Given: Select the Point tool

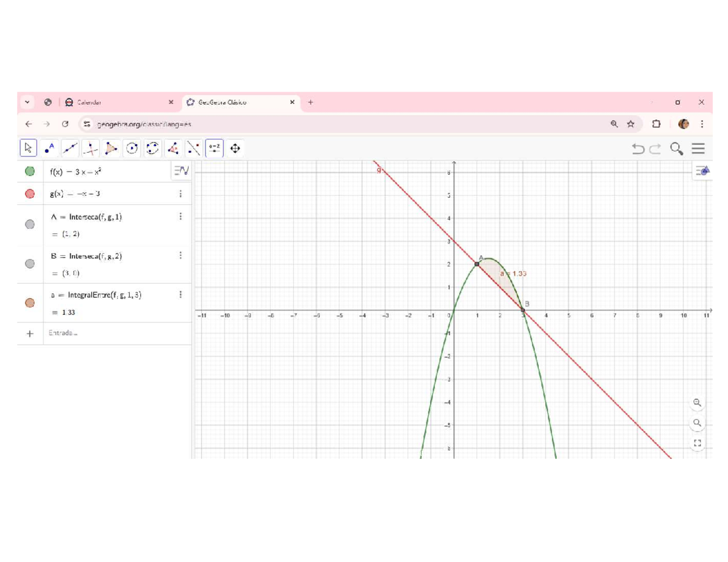Looking at the screenshot, I should click(48, 148).
